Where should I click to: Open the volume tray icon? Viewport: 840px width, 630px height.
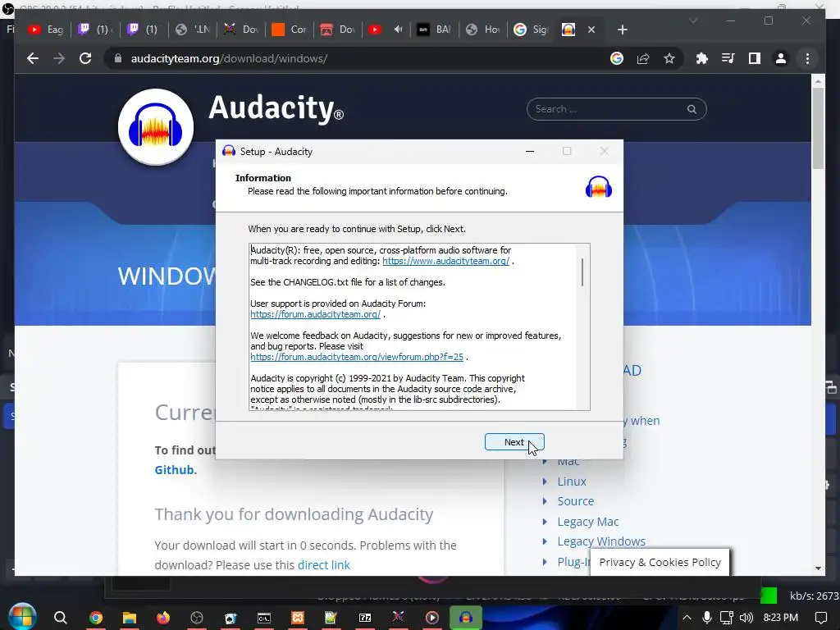[x=746, y=618]
